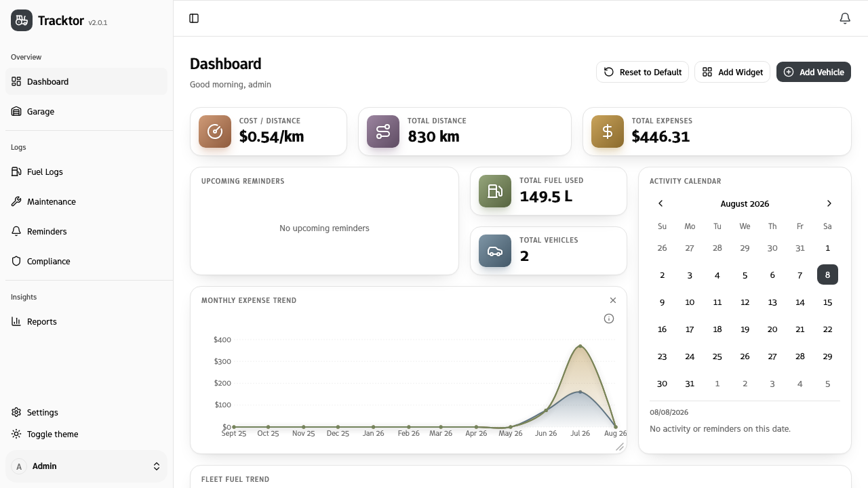Click the Total Distance route icon
The image size is (868, 488).
pyautogui.click(x=383, y=131)
